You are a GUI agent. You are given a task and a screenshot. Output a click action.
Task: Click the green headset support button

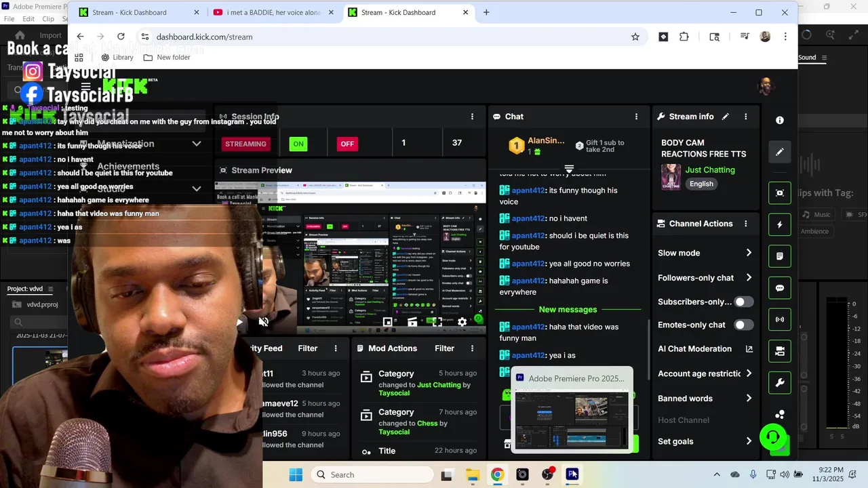[772, 437]
